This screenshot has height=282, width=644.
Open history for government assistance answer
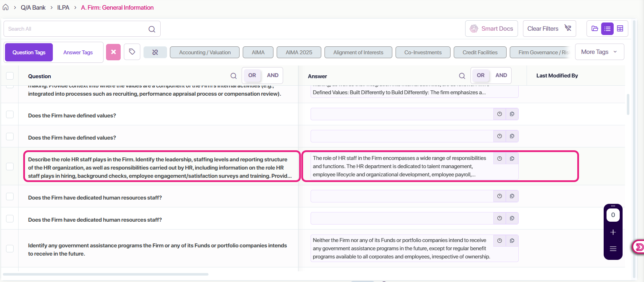[x=499, y=241]
